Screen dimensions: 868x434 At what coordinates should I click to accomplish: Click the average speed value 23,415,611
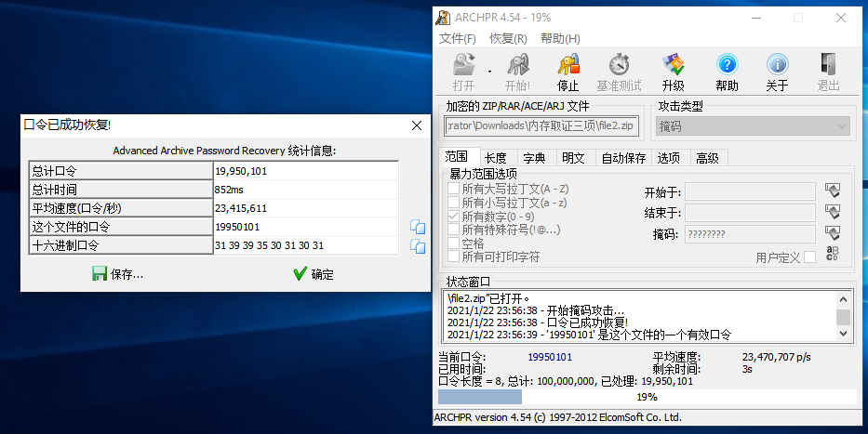coord(241,208)
